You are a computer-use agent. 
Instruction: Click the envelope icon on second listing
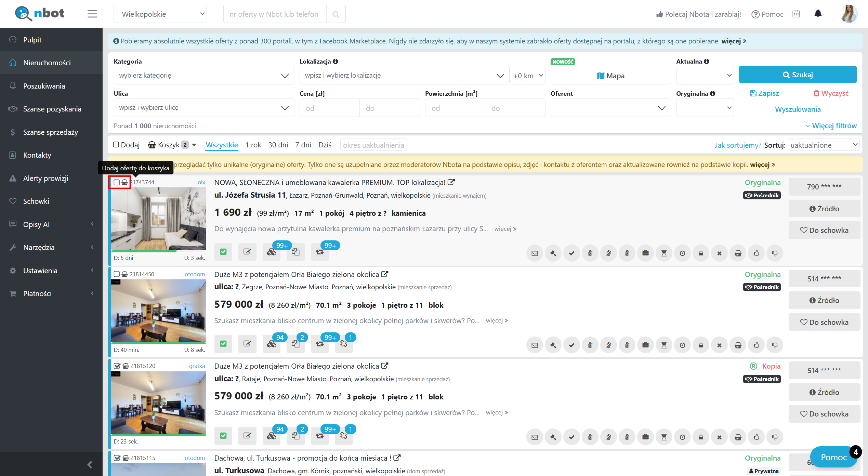coord(535,345)
